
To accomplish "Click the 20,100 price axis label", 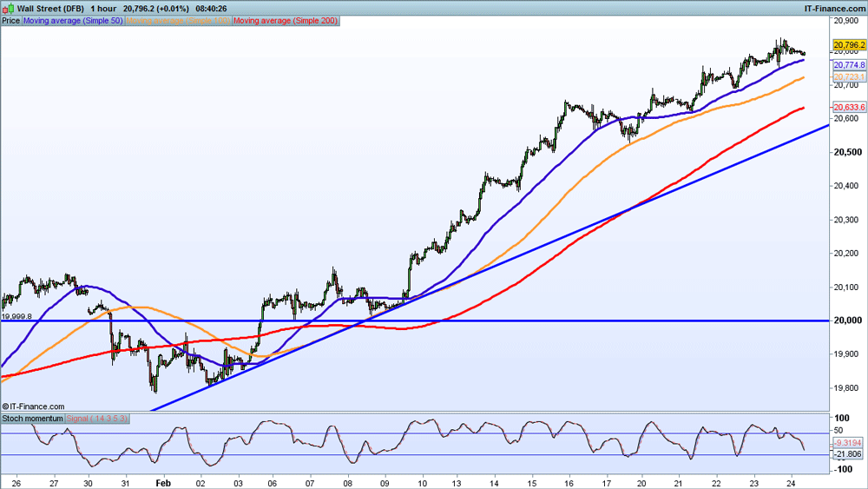I will [846, 287].
